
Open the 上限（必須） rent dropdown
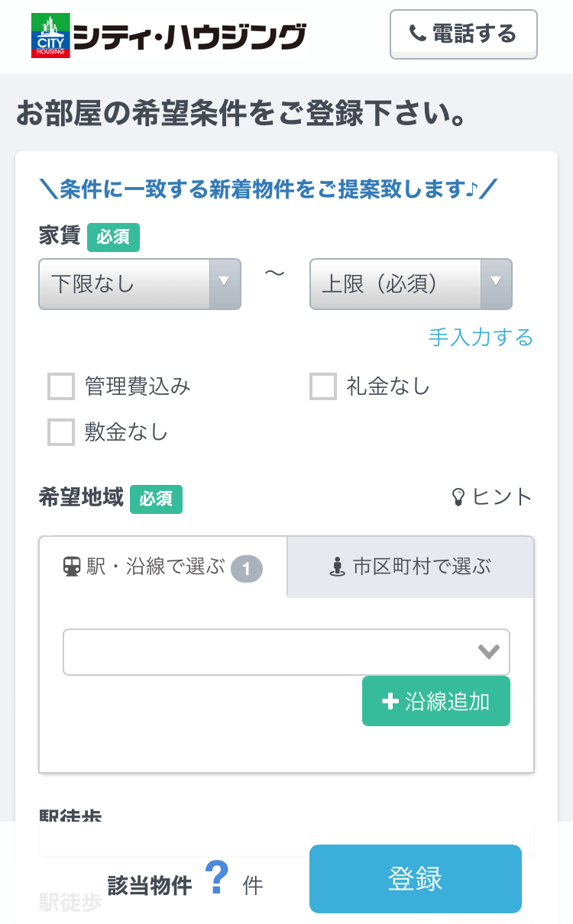pos(411,284)
